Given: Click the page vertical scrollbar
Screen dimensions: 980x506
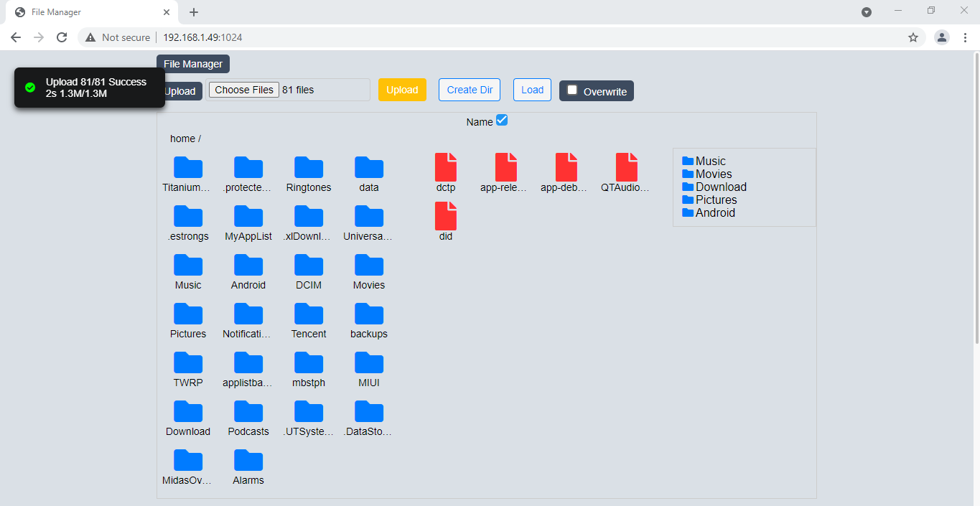Looking at the screenshot, I should pos(976,197).
